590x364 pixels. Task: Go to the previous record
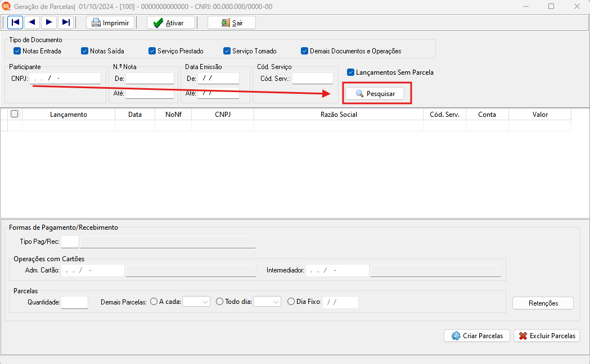(x=32, y=22)
